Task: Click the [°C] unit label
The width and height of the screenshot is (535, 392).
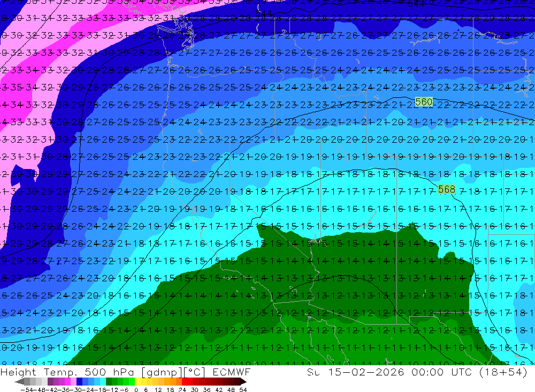Action: [195, 372]
